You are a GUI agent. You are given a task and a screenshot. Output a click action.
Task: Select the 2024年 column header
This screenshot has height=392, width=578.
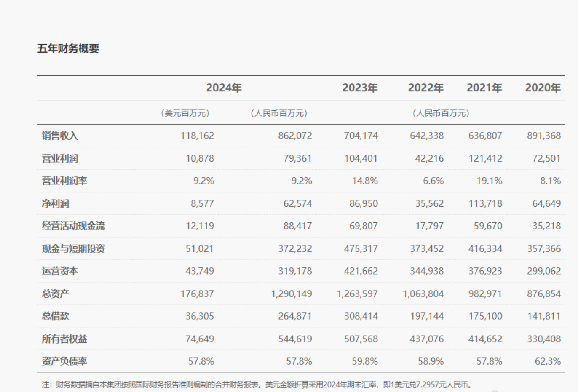(x=224, y=88)
